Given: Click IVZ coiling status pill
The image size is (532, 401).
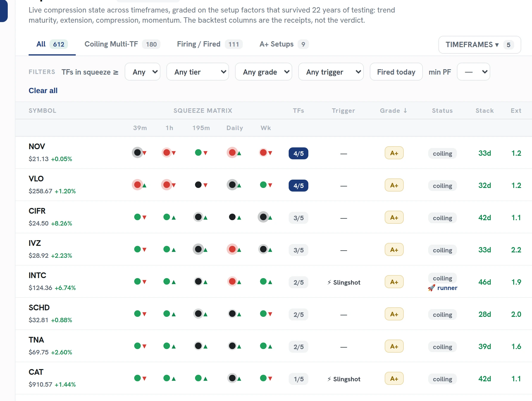Looking at the screenshot, I should tap(443, 250).
